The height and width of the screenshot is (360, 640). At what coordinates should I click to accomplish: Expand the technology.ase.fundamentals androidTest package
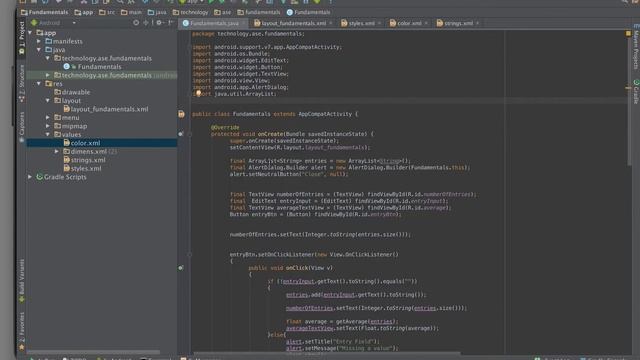[48, 75]
